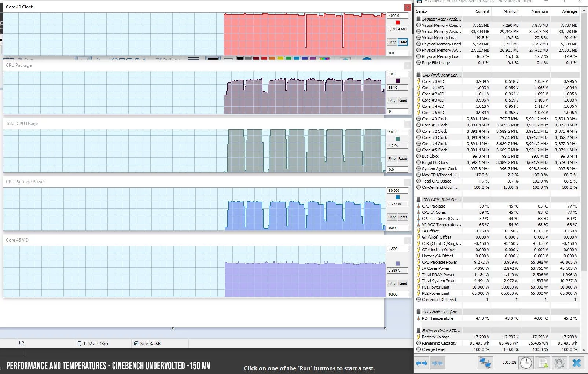Viewport: 588px width, 374px height.
Task: Click the shrink sensor columns arrows icon
Action: pyautogui.click(x=438, y=363)
